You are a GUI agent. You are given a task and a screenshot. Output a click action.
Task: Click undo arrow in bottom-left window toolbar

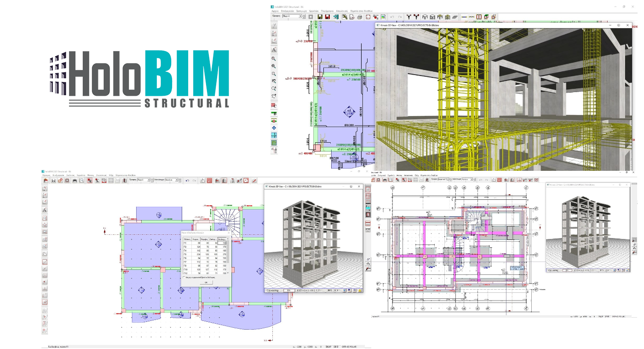[187, 180]
